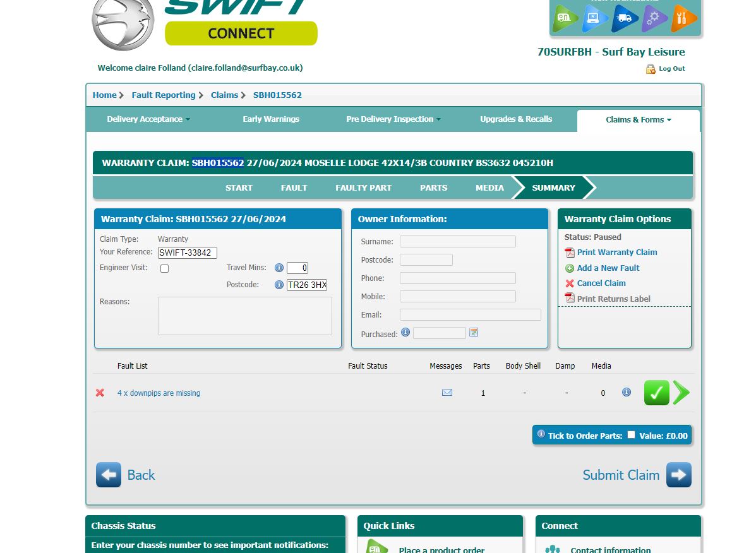
Task: Click the PDF icon beside Print Returns Label
Action: coord(570,298)
